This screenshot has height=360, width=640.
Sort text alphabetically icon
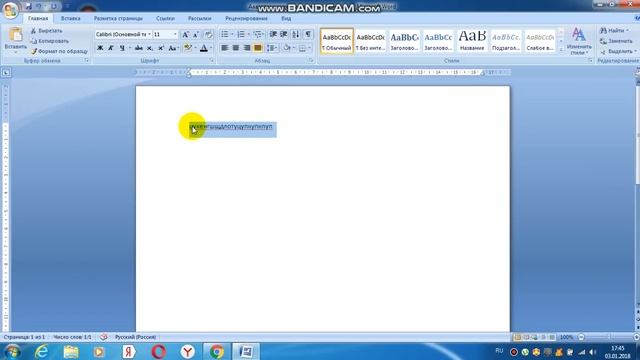pos(296,34)
